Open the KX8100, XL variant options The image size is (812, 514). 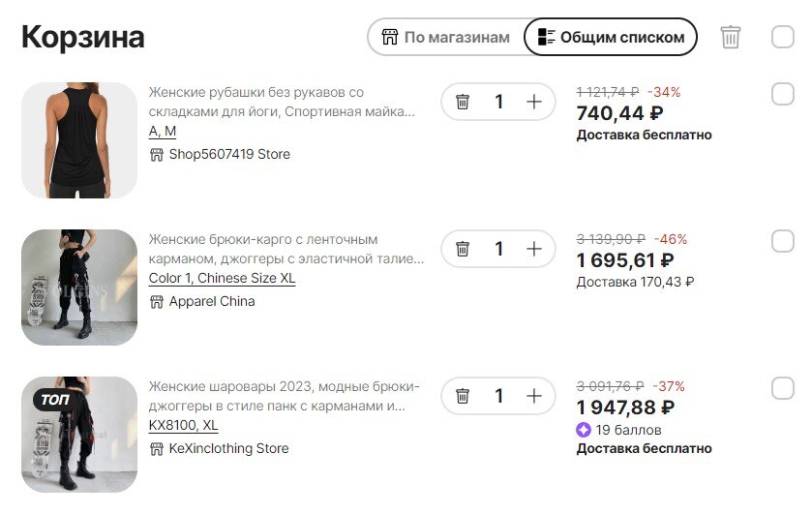pos(183,425)
